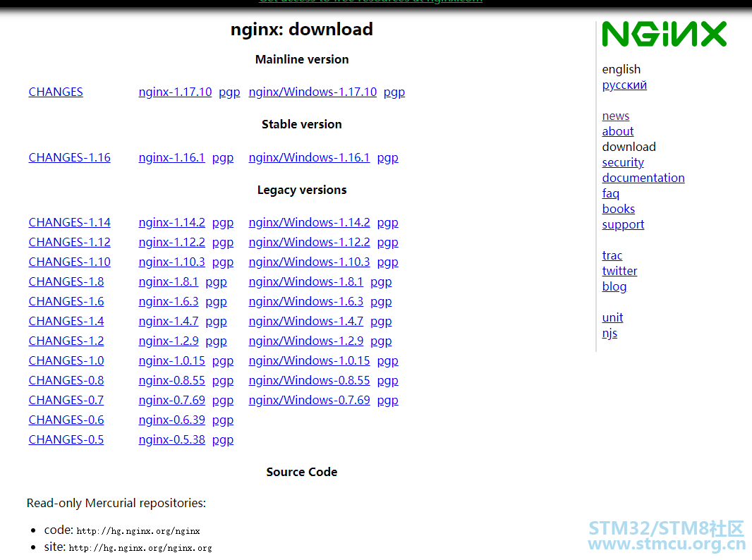Download nginx-1.6.3 source
752x560 pixels.
click(169, 301)
